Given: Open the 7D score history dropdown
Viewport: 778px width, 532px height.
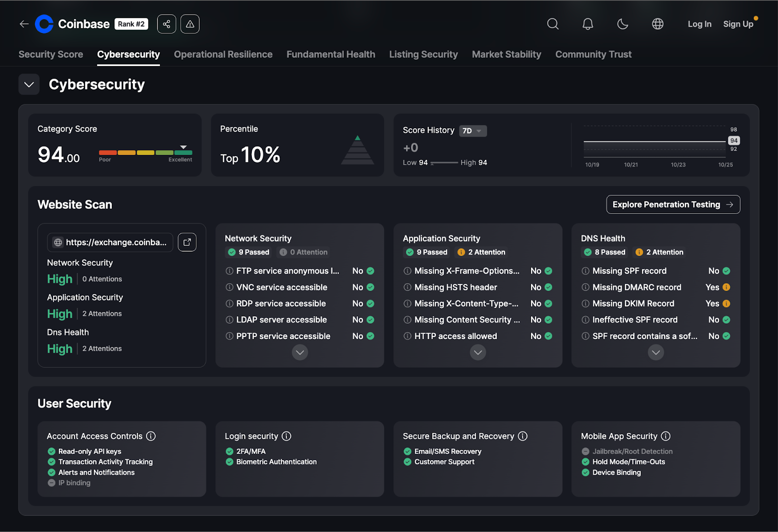Looking at the screenshot, I should click(x=472, y=131).
